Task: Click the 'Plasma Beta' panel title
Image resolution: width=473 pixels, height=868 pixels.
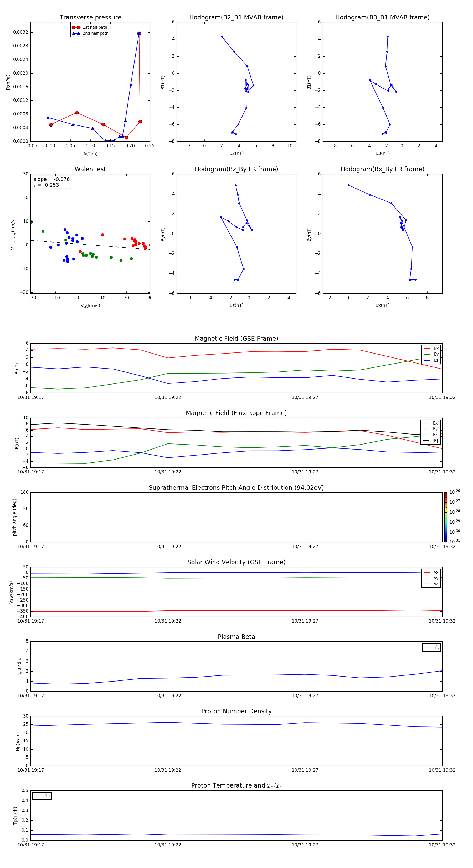Action: [236, 637]
